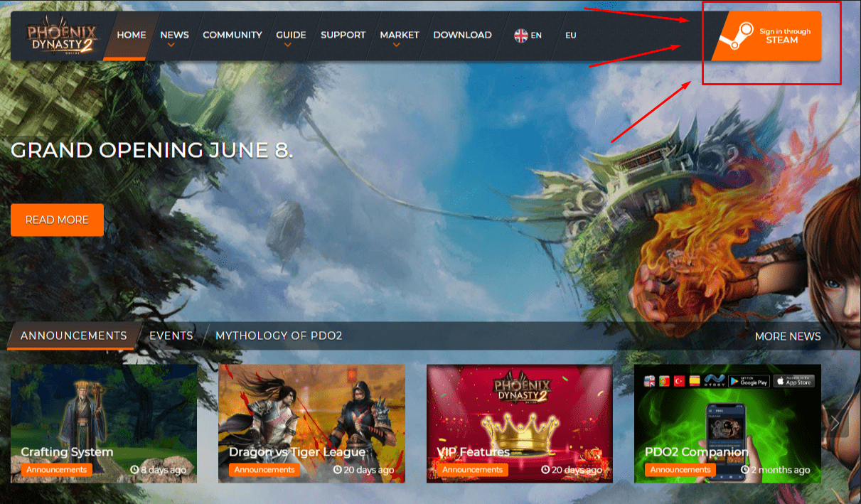Open the MORE NEWS link

click(788, 336)
